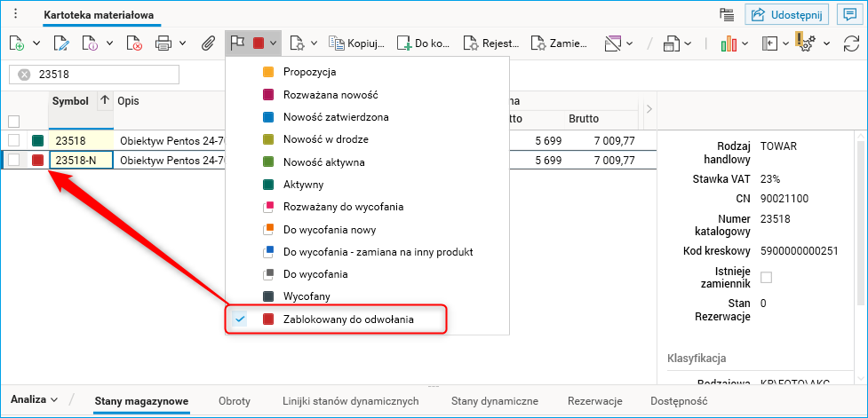Click the bar chart analysis icon
This screenshot has width=868, height=418.
729,43
